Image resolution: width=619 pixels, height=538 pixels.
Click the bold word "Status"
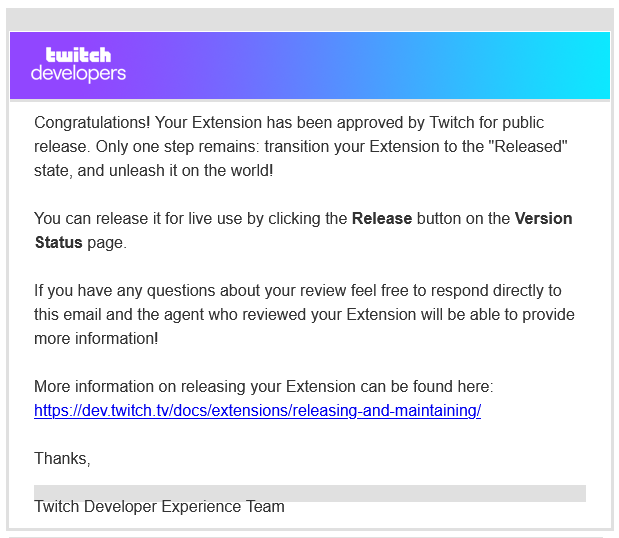(x=58, y=242)
